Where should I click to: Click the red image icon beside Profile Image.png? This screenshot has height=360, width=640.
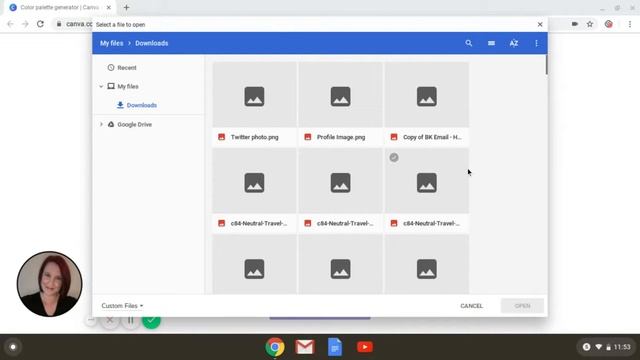(308, 137)
